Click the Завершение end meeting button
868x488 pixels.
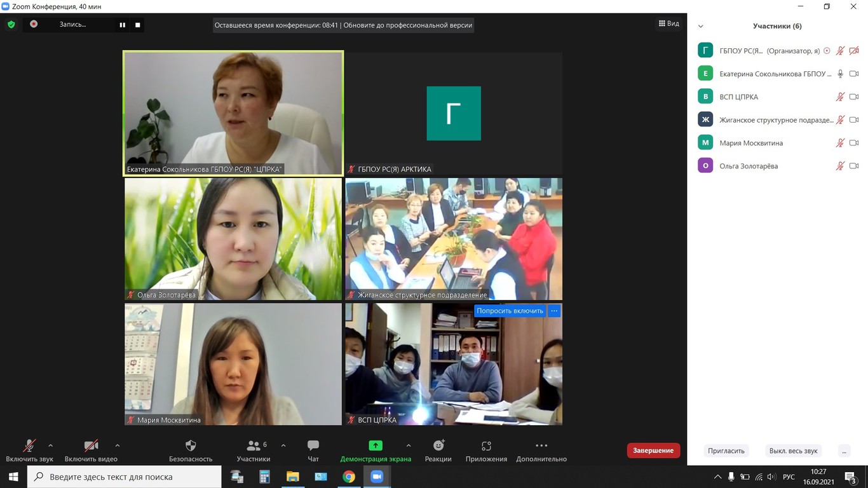(x=653, y=451)
